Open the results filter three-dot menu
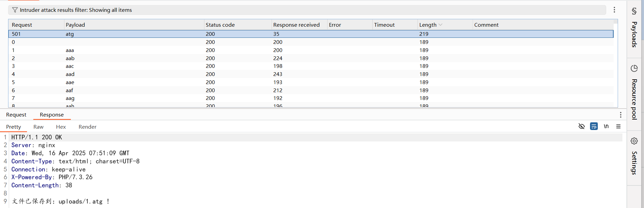 click(614, 10)
